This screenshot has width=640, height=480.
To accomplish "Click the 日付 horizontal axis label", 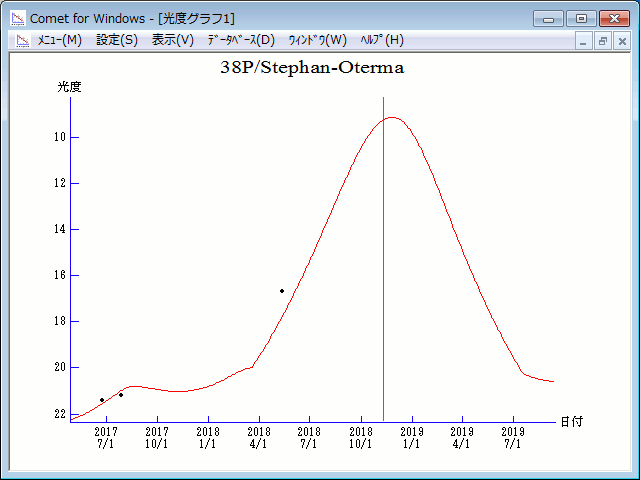I will (572, 422).
